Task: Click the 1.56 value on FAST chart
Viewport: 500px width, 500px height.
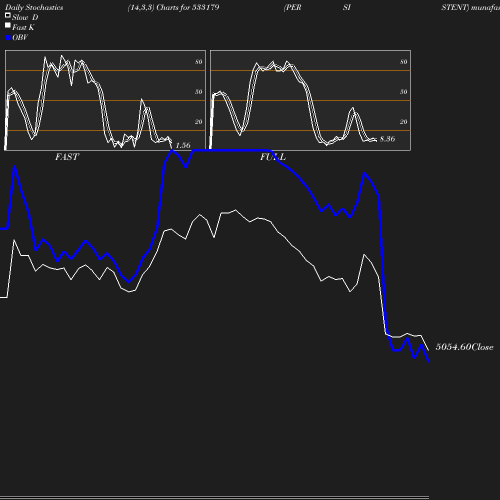Action: point(183,145)
